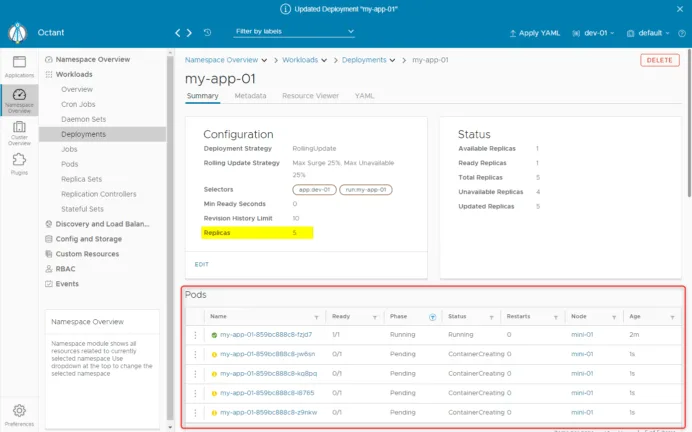
Task: Open actions menu for pod kq8pq
Action: [196, 374]
